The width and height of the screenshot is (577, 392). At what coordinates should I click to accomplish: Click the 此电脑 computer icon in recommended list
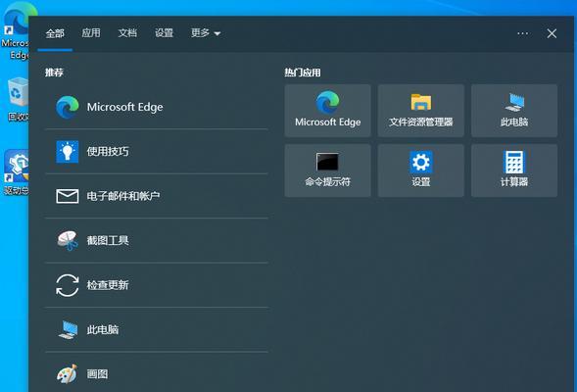68,329
